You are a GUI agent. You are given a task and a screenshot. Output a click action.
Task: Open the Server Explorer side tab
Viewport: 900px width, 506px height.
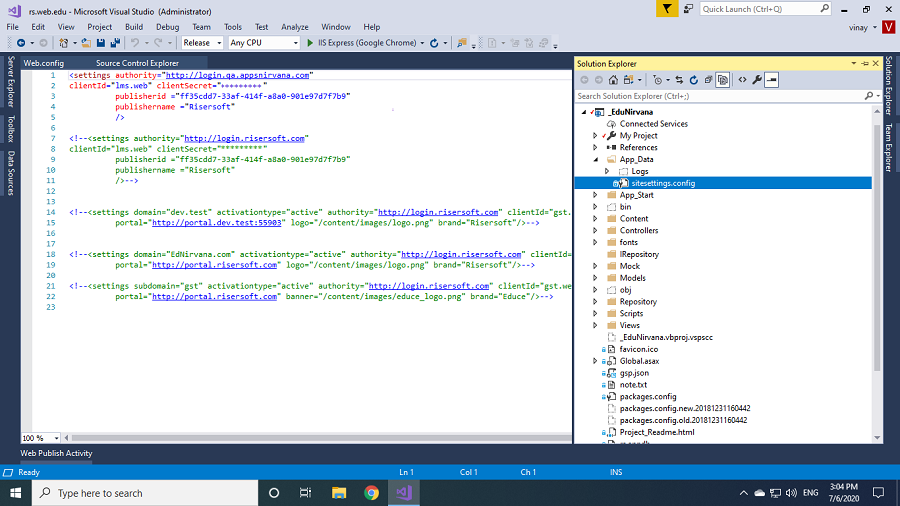click(x=11, y=81)
